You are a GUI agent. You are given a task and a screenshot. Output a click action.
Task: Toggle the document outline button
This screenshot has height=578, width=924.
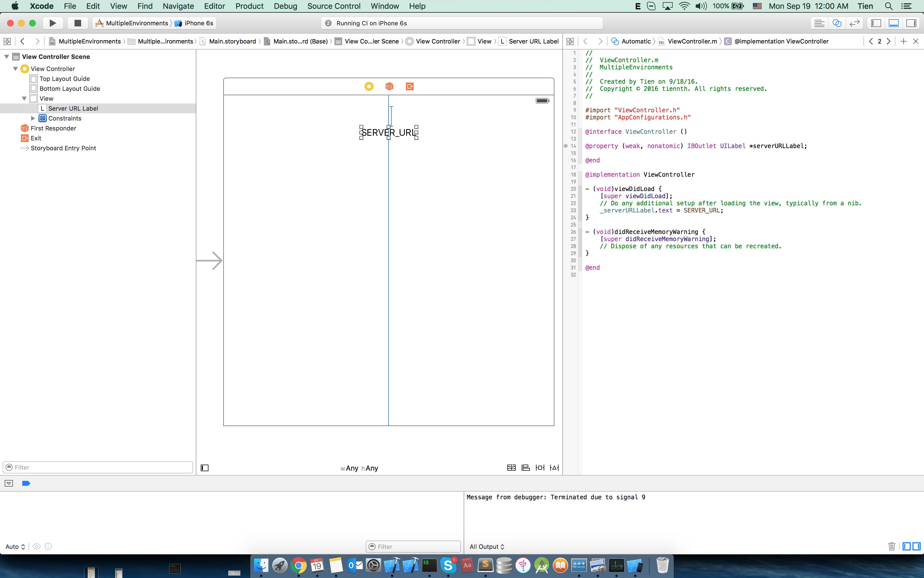[205, 468]
